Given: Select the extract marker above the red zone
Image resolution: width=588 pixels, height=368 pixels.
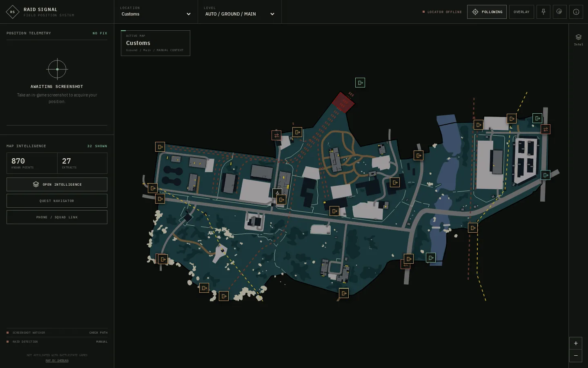Looking at the screenshot, I should (x=360, y=83).
